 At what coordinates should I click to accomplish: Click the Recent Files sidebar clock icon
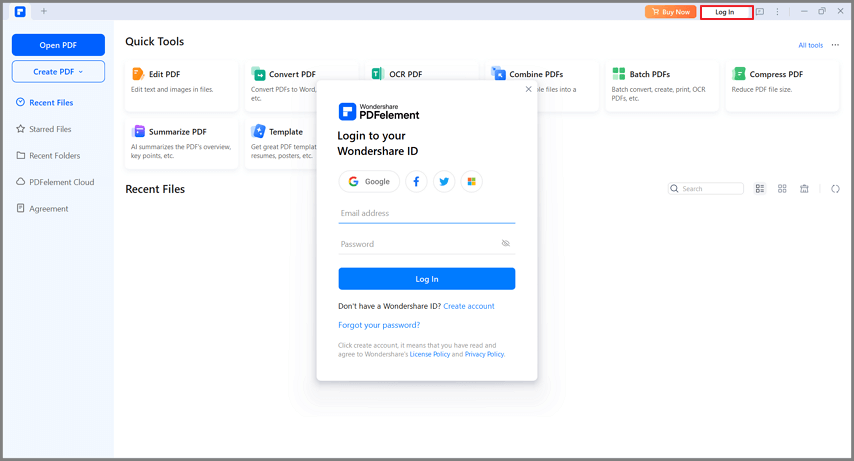tap(20, 102)
